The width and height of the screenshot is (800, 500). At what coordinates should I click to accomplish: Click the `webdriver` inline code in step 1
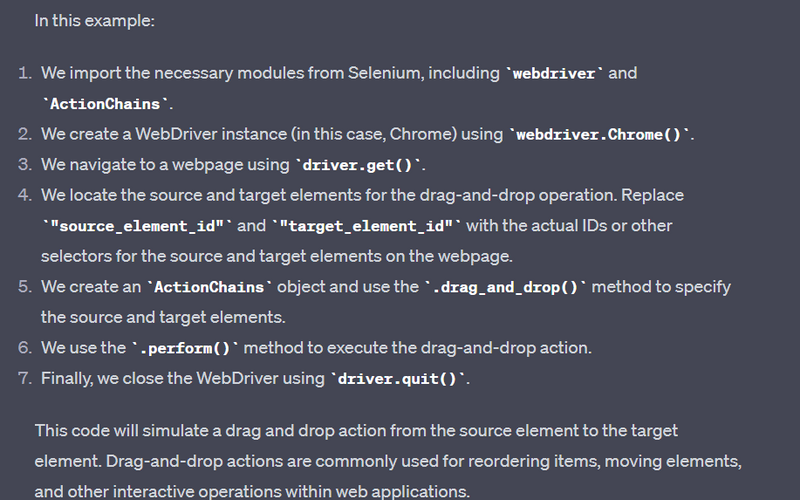(x=554, y=74)
